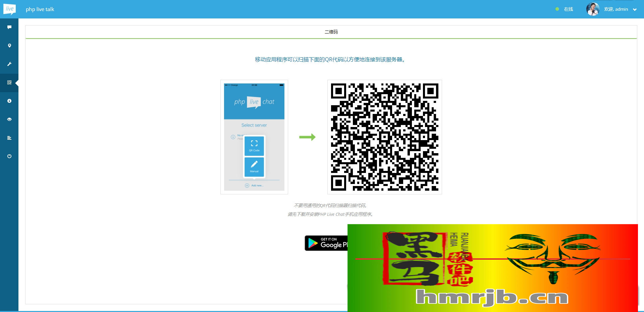Click the phone app screenshot image
Image resolution: width=644 pixels, height=312 pixels.
point(254,137)
